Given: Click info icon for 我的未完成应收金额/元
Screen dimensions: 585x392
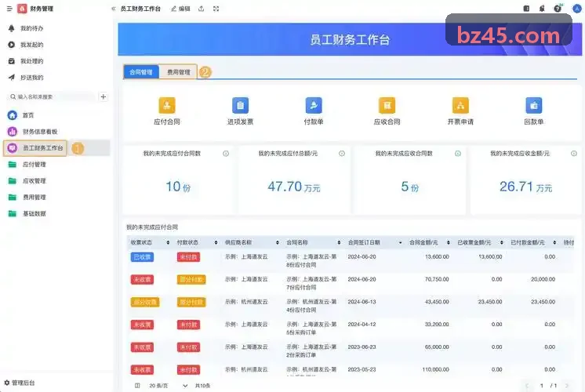Looking at the screenshot, I should (x=574, y=154).
